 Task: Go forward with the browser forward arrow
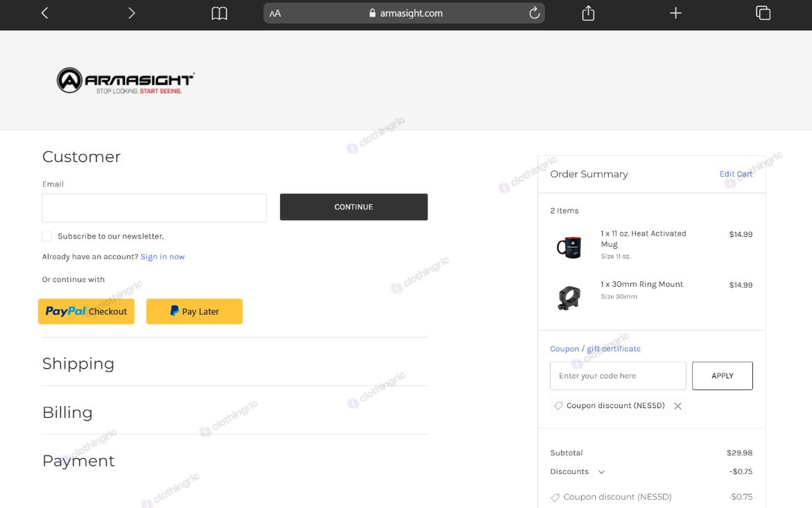pos(132,13)
